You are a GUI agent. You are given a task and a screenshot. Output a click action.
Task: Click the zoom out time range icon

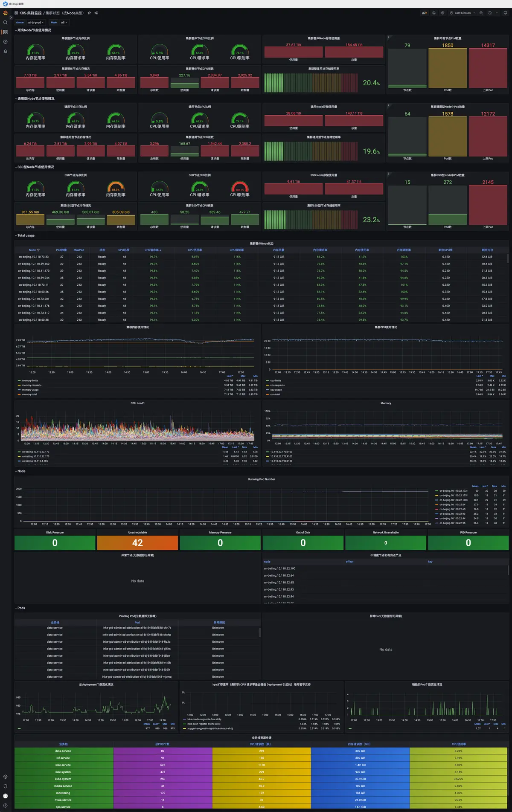click(481, 13)
